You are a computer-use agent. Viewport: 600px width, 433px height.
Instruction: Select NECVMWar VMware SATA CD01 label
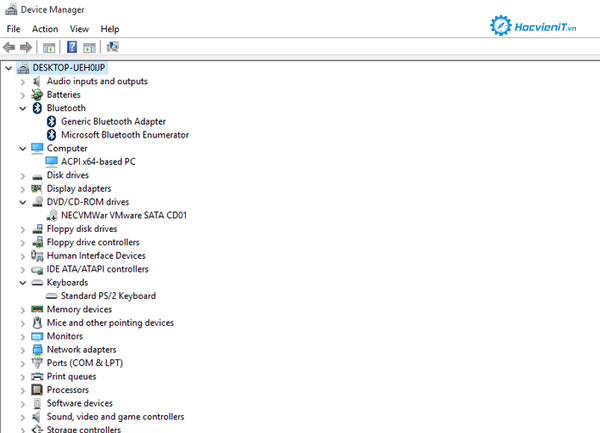[x=124, y=215]
